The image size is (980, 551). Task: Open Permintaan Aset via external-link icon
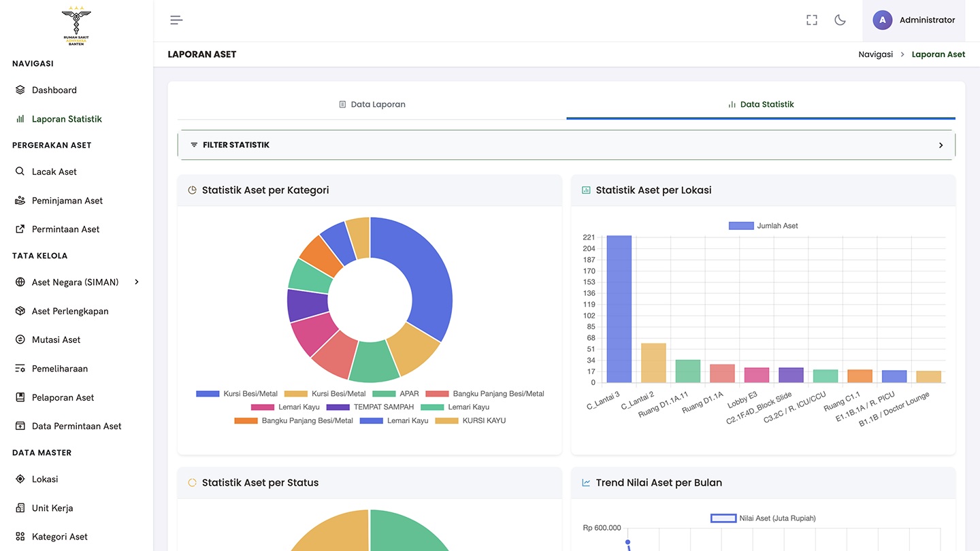click(20, 229)
